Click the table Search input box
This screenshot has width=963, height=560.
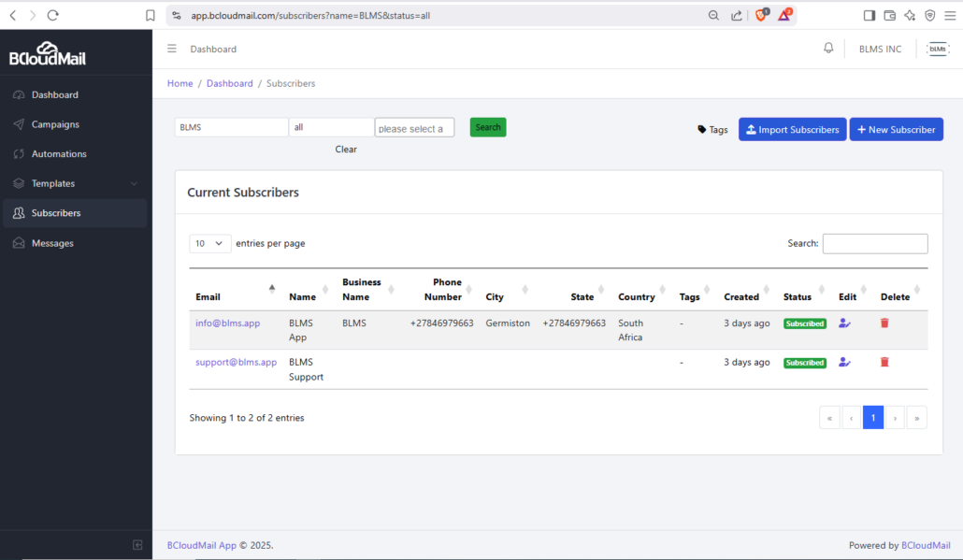coord(875,244)
